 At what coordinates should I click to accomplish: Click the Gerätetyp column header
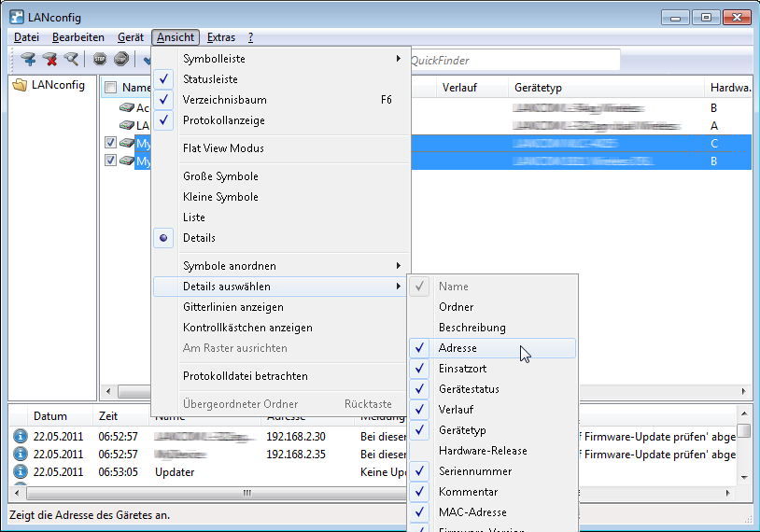tap(538, 88)
